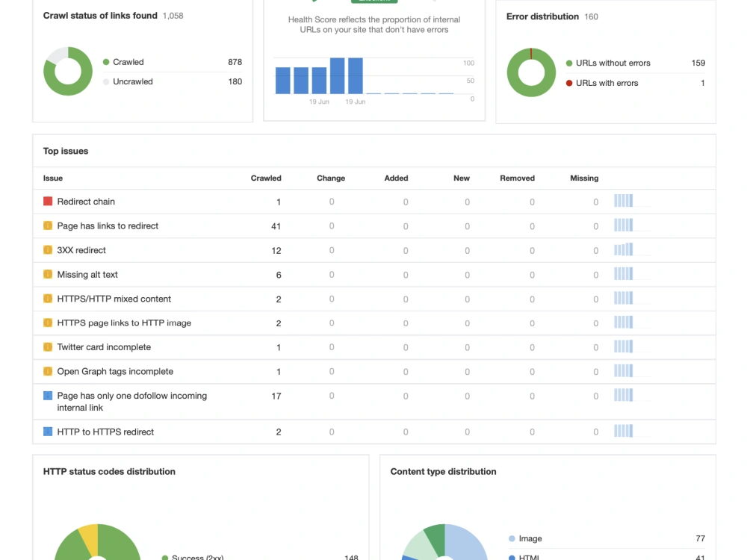Click the Top issues heading
This screenshot has width=747, height=560.
click(x=66, y=151)
